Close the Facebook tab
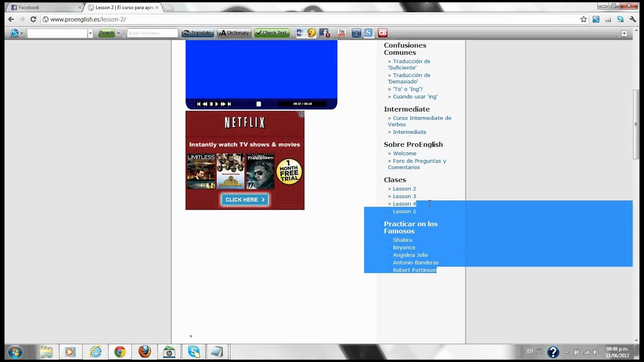The height and width of the screenshot is (362, 644). [x=79, y=8]
